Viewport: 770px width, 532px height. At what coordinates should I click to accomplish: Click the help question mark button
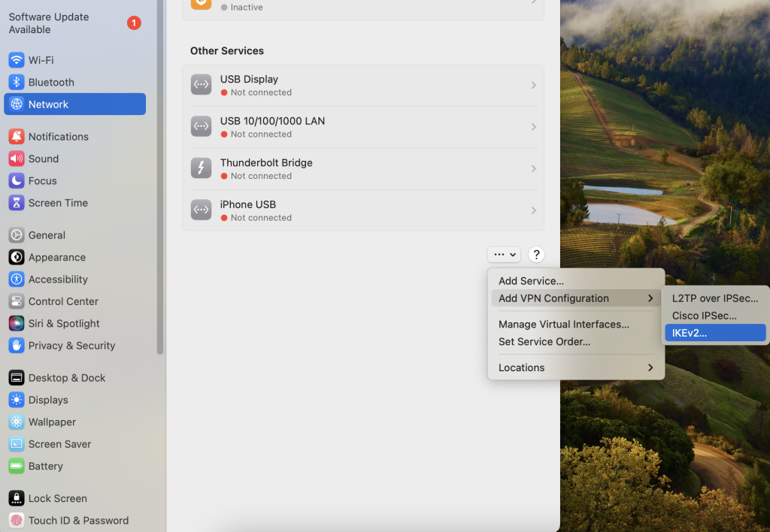536,255
